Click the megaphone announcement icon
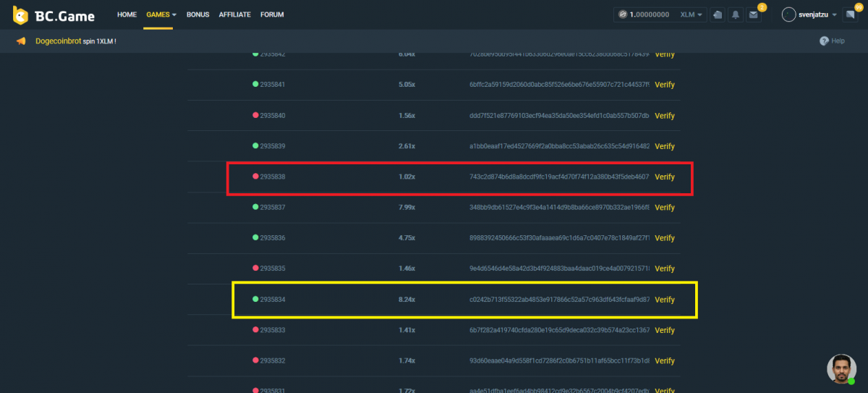The height and width of the screenshot is (393, 868). coord(22,41)
